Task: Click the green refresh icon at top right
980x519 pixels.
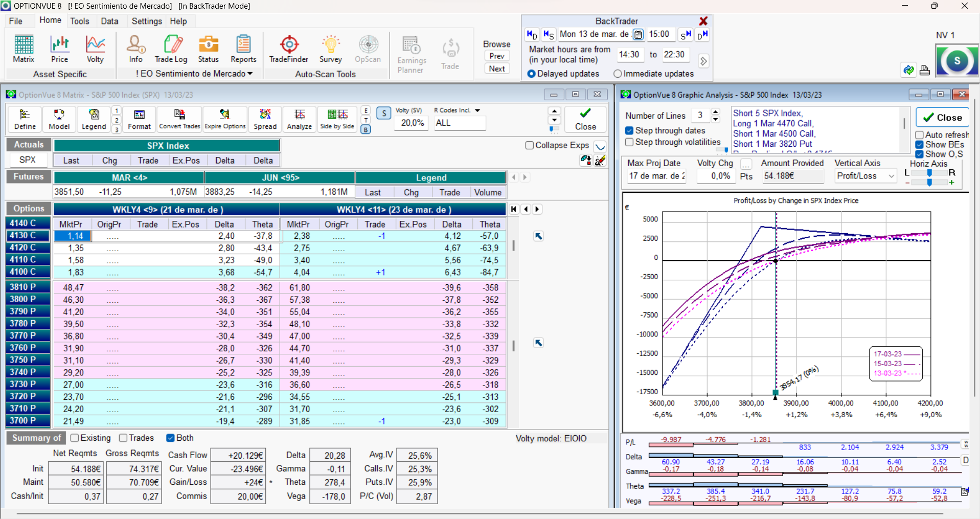Action: point(908,70)
